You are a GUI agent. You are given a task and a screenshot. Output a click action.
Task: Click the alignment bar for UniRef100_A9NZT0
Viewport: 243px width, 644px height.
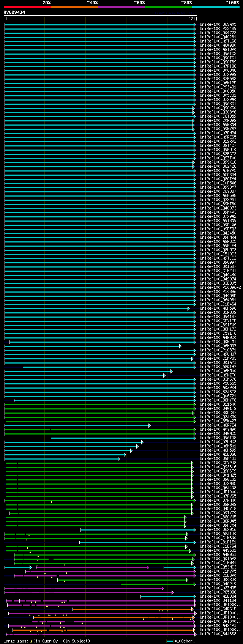pos(85,375)
